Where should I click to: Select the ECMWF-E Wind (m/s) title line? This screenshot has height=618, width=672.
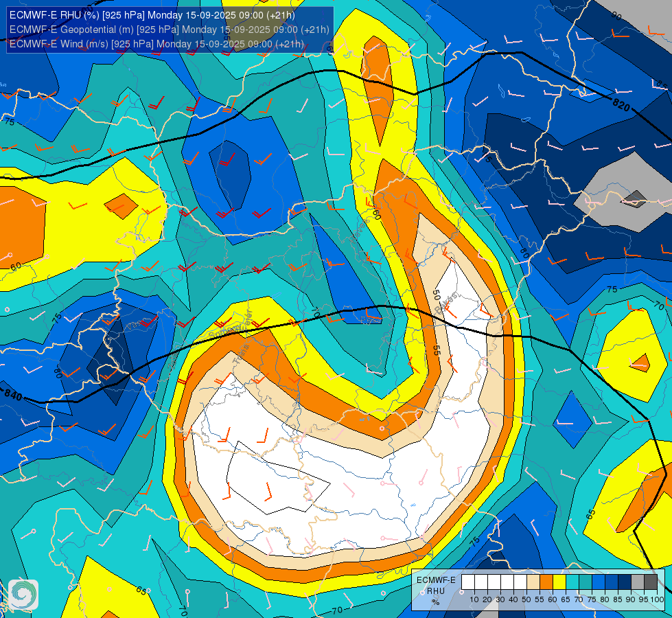[157, 44]
